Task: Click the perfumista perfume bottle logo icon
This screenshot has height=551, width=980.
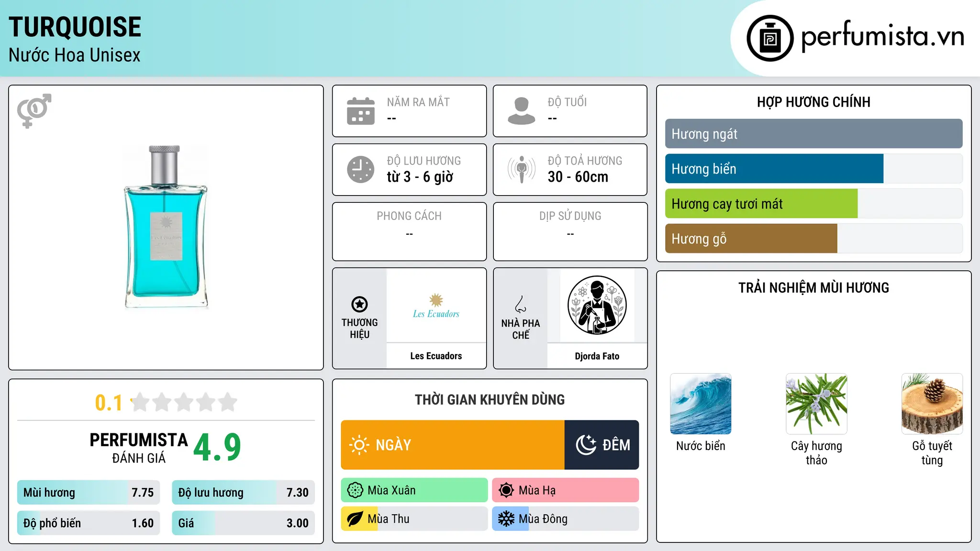Action: point(770,38)
